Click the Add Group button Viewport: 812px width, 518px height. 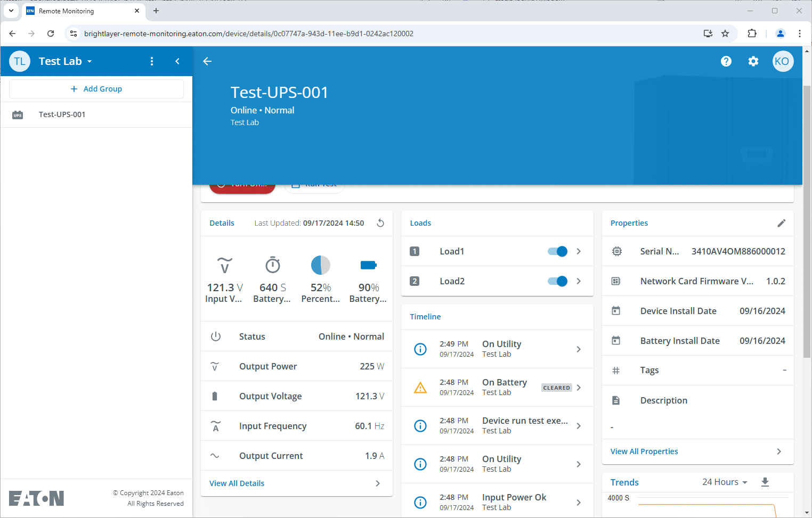point(96,89)
